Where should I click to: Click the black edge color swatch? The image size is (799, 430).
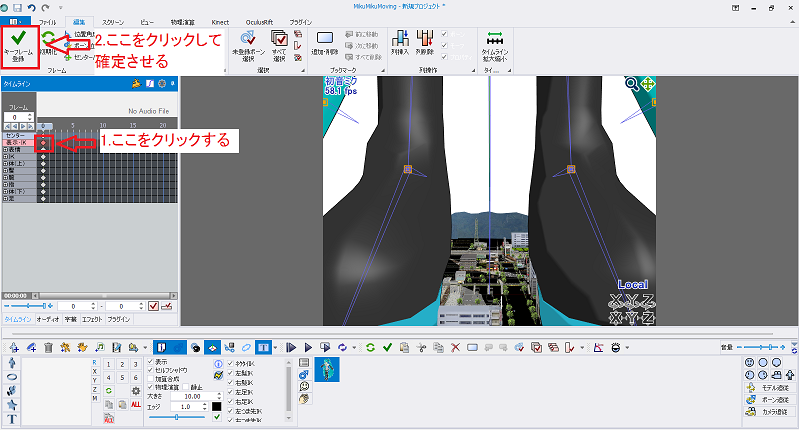pyautogui.click(x=217, y=407)
